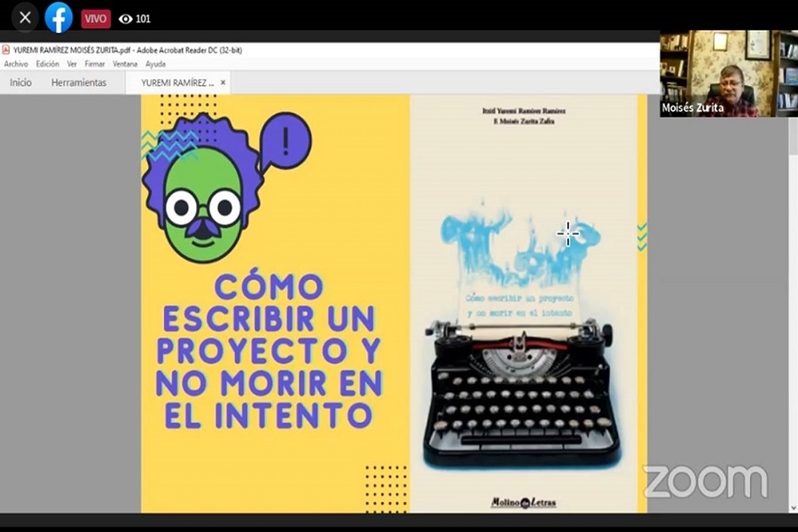Click the Facebook logo icon

(59, 18)
